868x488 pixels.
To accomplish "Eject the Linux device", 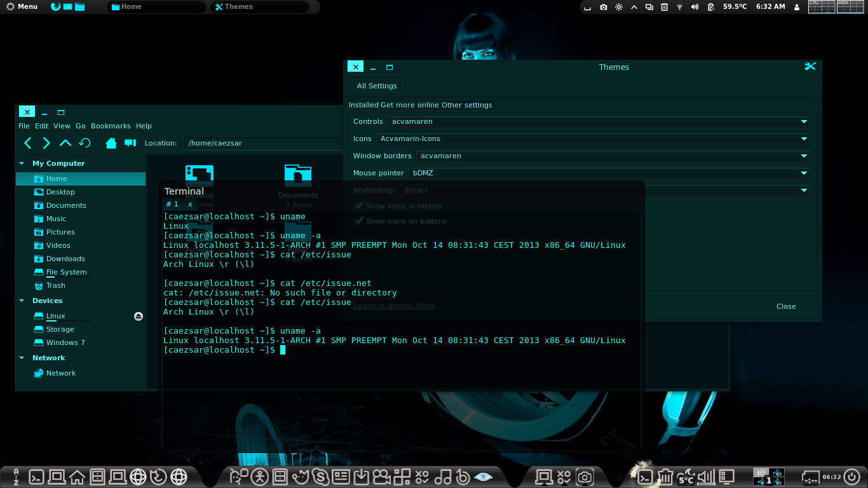I will (x=139, y=316).
